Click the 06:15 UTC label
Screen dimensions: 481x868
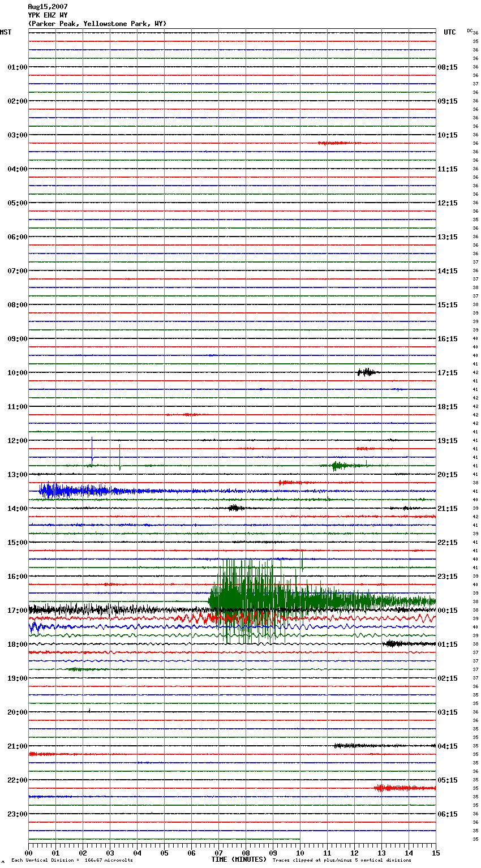448,814
